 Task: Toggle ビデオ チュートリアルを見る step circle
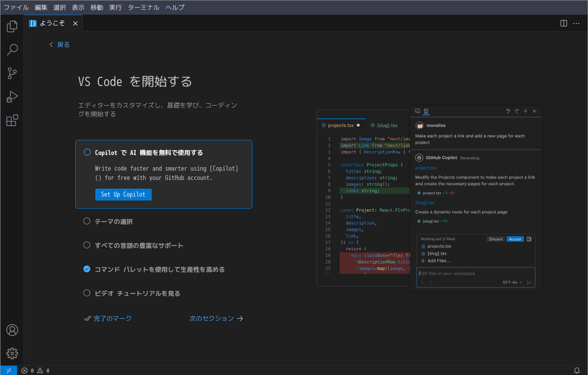[x=87, y=293]
